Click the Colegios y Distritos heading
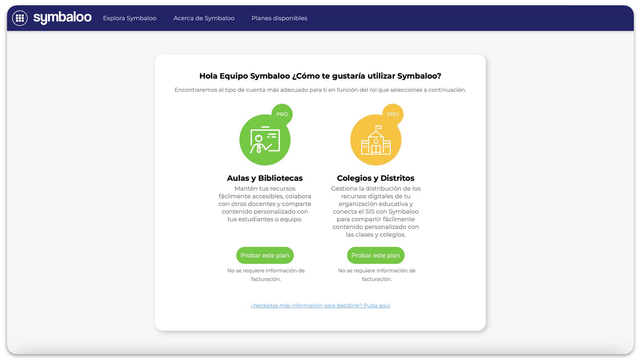Viewport: 642px width, 364px height. pyautogui.click(x=376, y=178)
